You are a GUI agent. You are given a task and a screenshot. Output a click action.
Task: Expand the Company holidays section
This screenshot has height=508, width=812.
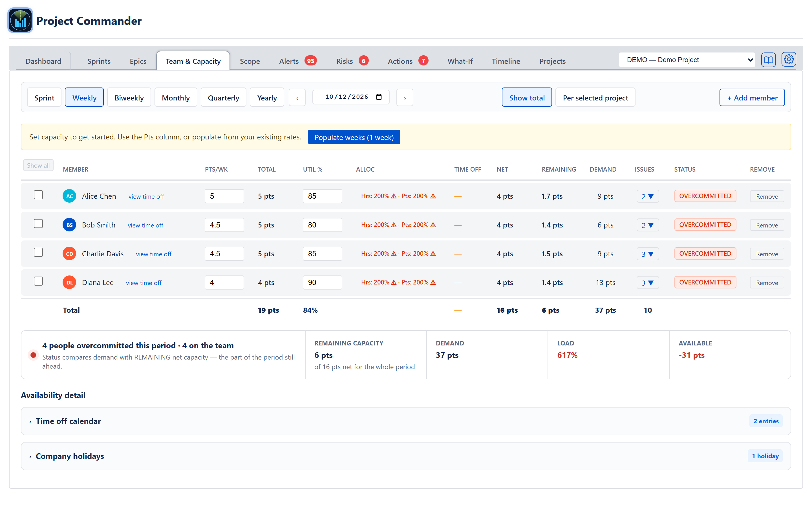406,456
